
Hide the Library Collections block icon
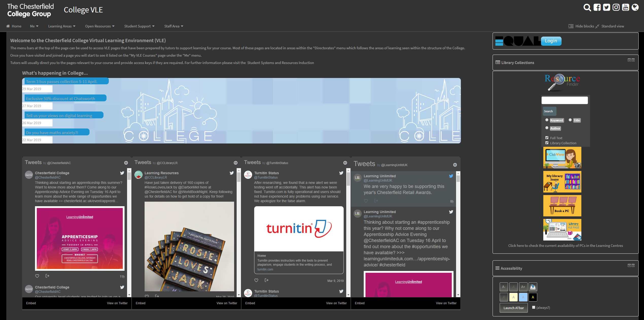click(629, 60)
